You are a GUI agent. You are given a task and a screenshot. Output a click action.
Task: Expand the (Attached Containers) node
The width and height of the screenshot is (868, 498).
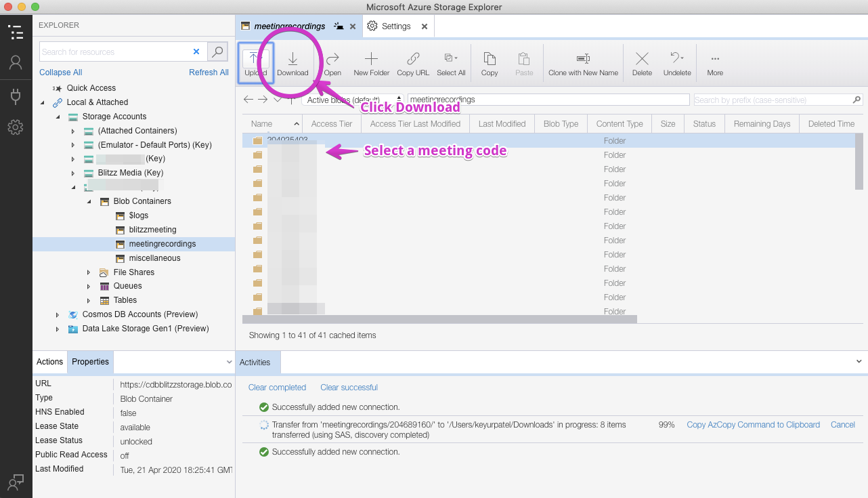pos(73,131)
